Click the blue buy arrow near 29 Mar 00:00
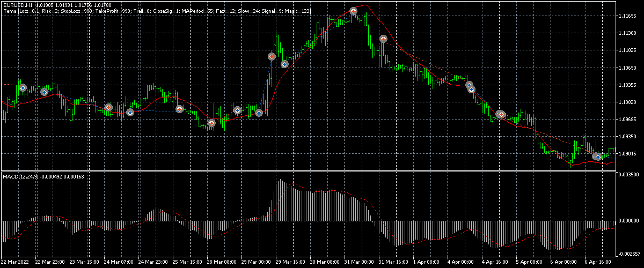644x268 pixels. 259,113
